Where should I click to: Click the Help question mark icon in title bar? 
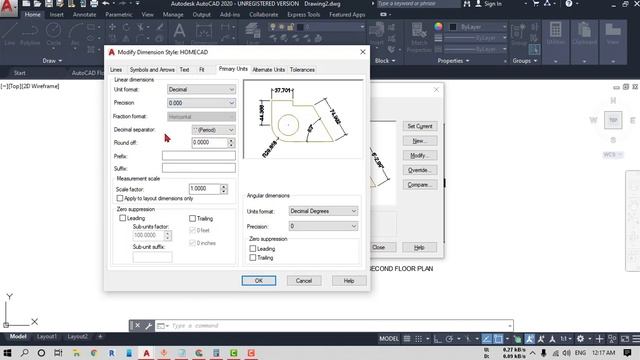click(x=569, y=4)
